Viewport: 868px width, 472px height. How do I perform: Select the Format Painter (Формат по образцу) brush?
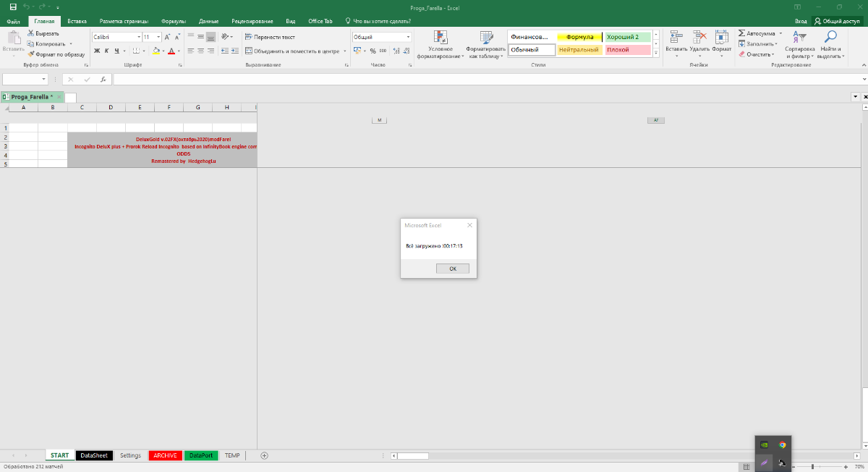[x=30, y=54]
